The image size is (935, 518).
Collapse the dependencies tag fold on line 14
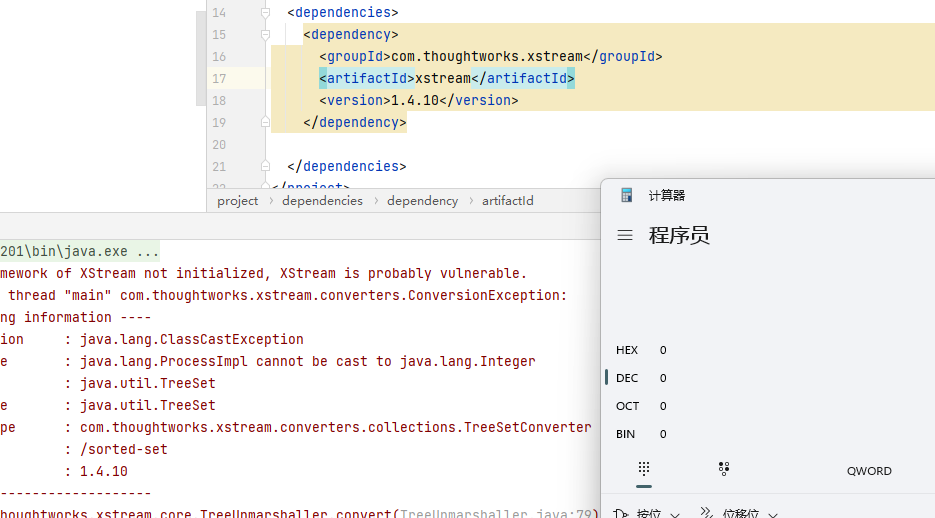click(x=266, y=13)
